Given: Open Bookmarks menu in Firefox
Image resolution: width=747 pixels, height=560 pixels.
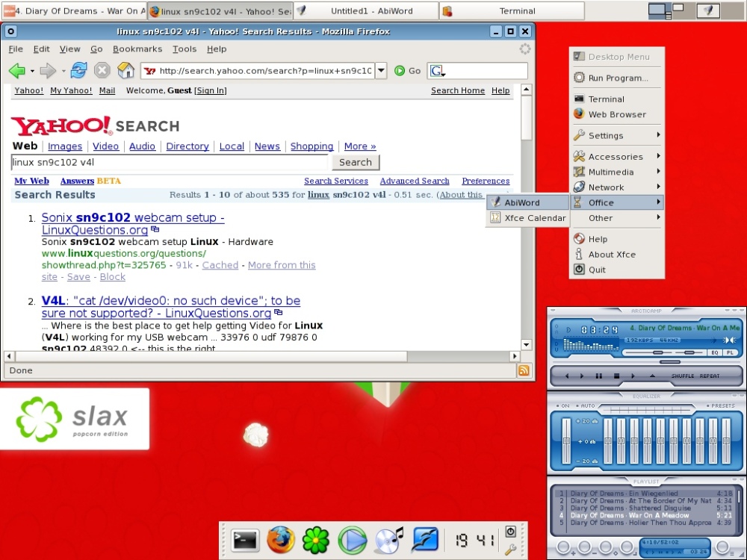Looking at the screenshot, I should tap(137, 49).
